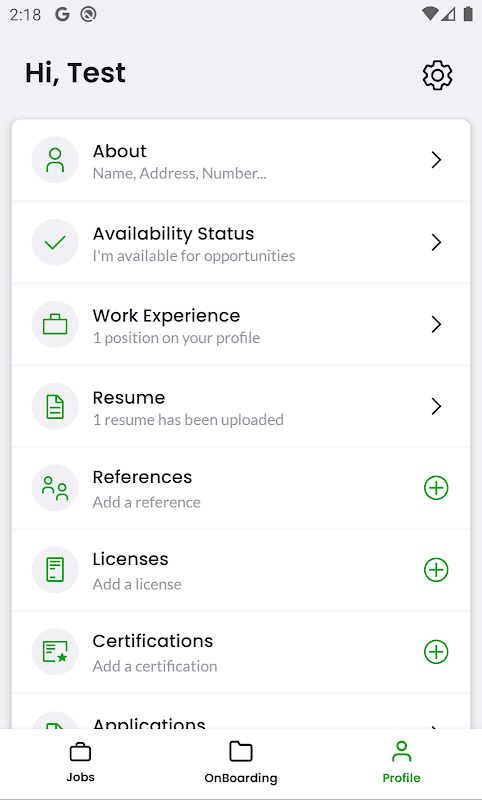This screenshot has height=800, width=482.
Task: Tap the Availability Status checkmark icon
Action: [x=55, y=242]
